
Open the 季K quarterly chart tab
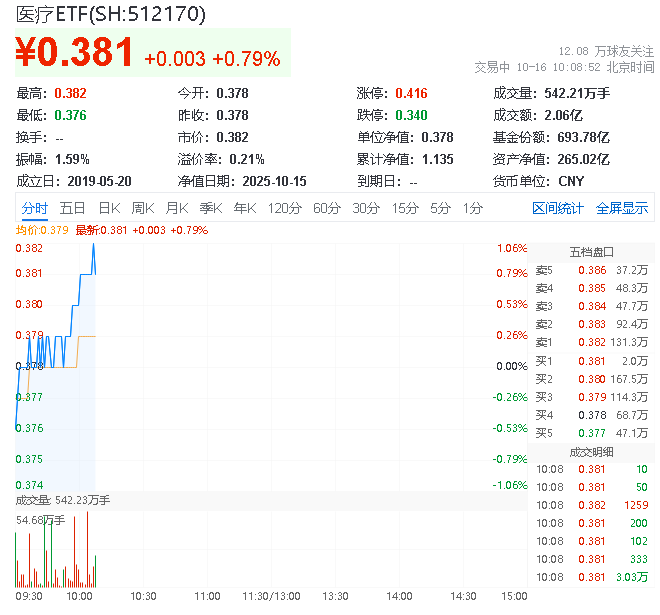[x=210, y=208]
